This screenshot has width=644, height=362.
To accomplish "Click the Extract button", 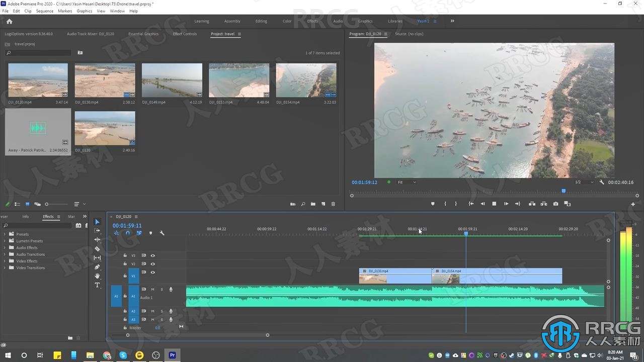I will pyautogui.click(x=543, y=204).
